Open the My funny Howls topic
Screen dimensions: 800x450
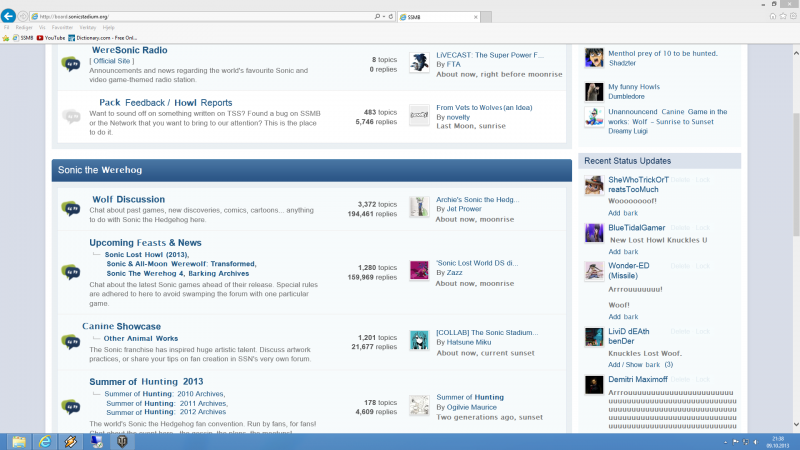(x=634, y=87)
